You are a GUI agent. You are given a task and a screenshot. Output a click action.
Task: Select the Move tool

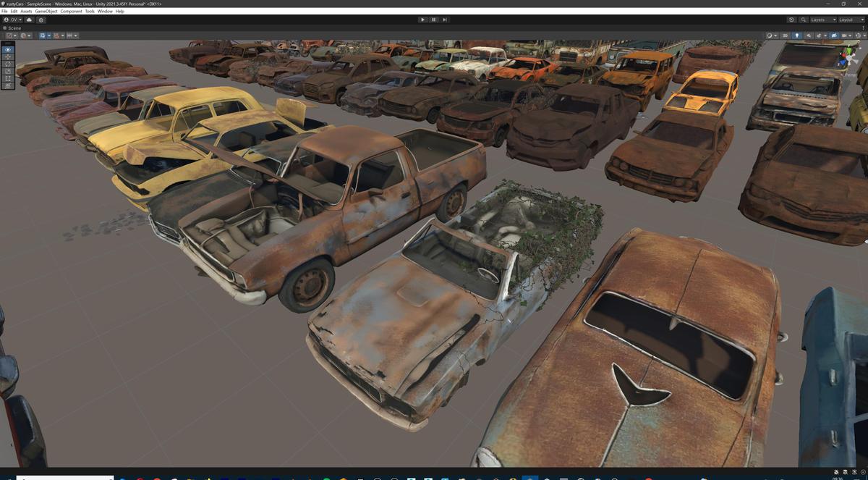pos(7,57)
